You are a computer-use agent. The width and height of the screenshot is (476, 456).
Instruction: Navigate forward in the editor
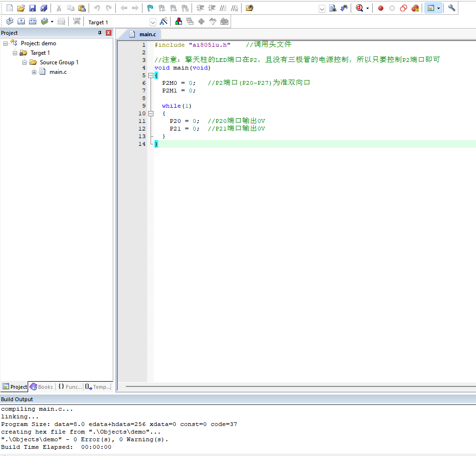point(135,8)
